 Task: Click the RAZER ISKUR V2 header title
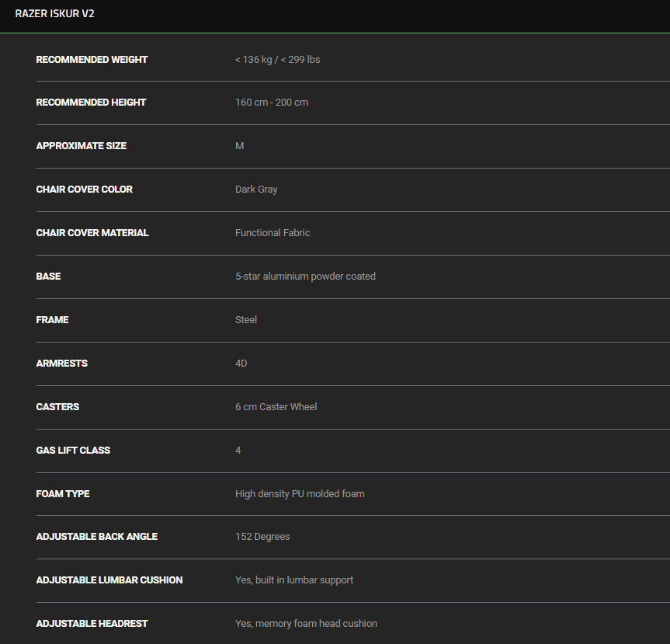[54, 14]
